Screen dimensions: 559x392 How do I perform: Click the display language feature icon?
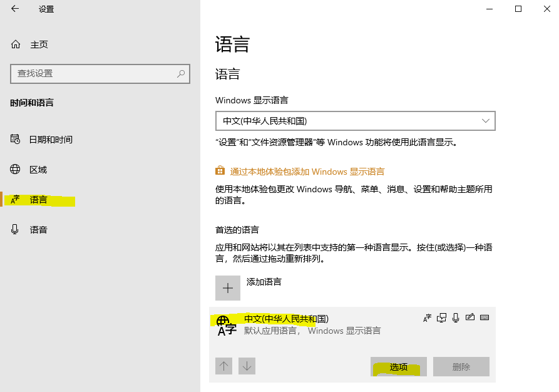(427, 318)
